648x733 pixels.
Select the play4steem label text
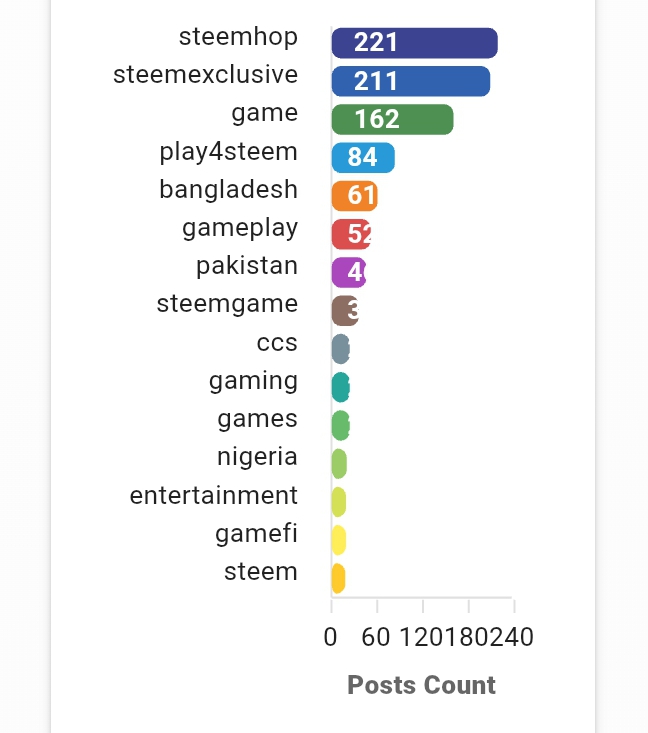[x=228, y=152]
